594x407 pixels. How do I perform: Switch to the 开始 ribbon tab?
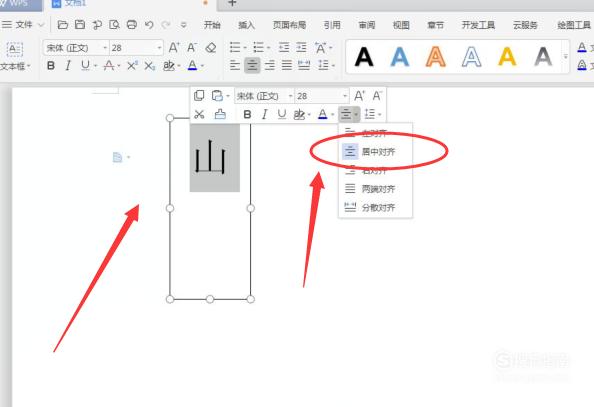click(x=212, y=25)
